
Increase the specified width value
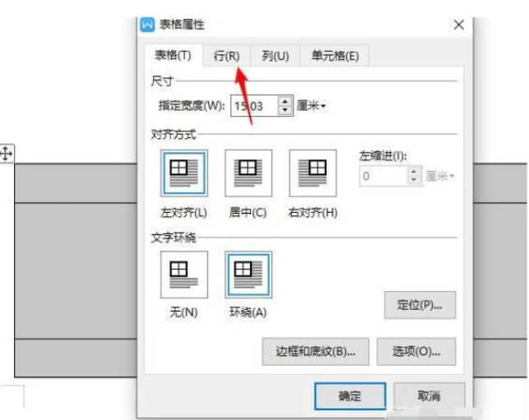coord(285,101)
